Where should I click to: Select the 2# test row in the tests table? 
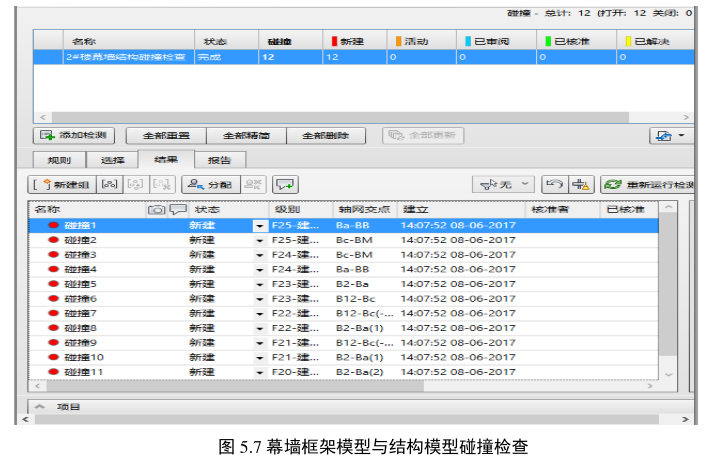363,57
